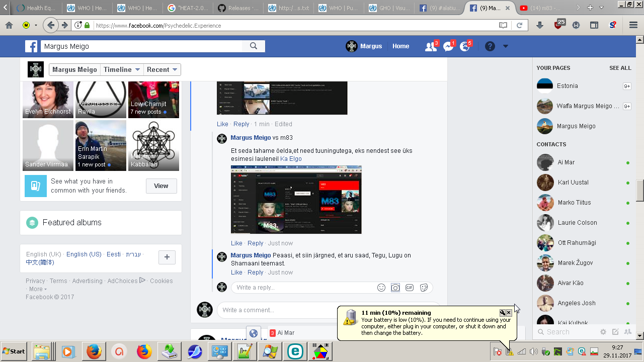Viewport: 644px width, 362px height.
Task: Open the M83 YouTube screenshot attachment
Action: pyautogui.click(x=296, y=200)
